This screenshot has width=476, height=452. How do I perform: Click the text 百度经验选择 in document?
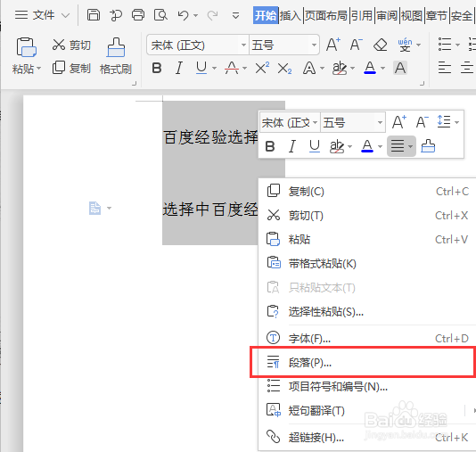click(210, 137)
